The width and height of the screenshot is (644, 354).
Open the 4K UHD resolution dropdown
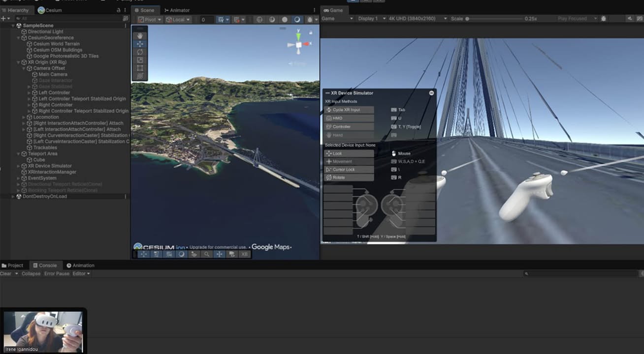[x=418, y=19]
